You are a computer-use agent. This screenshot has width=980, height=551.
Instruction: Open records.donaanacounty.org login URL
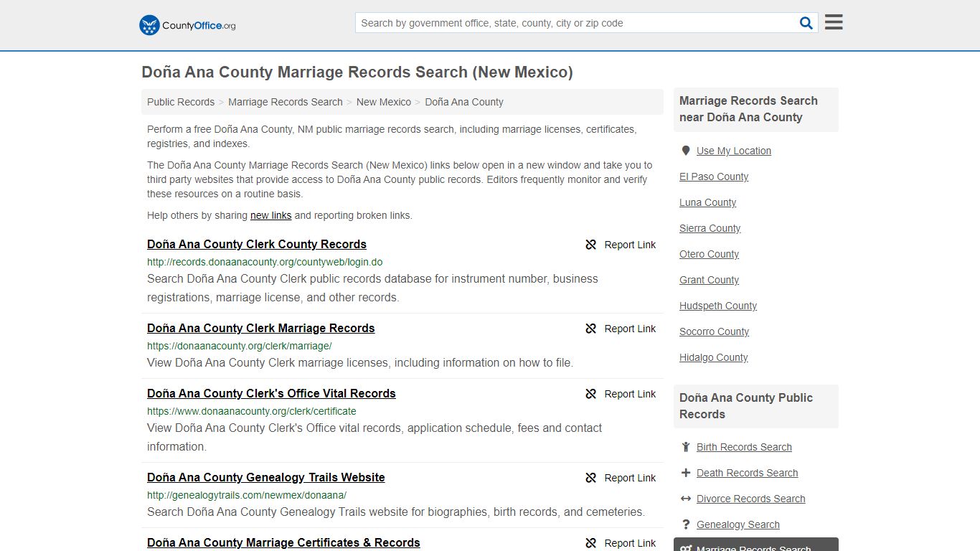(265, 262)
